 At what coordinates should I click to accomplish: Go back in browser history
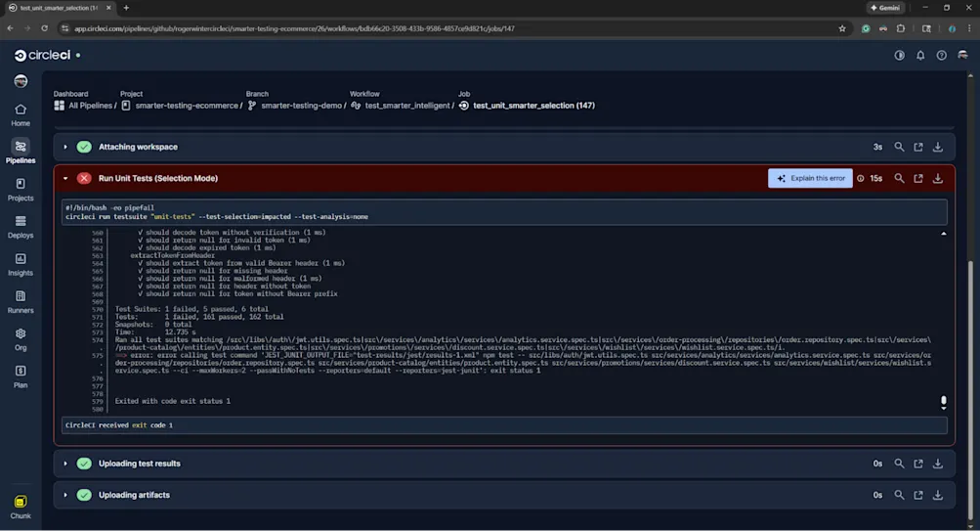pyautogui.click(x=10, y=28)
